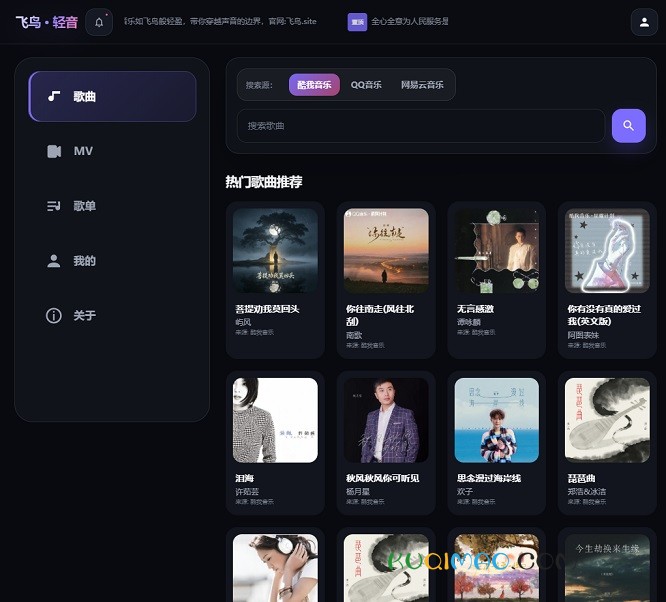The image size is (666, 602).
Task: Open the 琵琶曲 album cover by 郑浩&冰洁
Action: pyautogui.click(x=607, y=420)
